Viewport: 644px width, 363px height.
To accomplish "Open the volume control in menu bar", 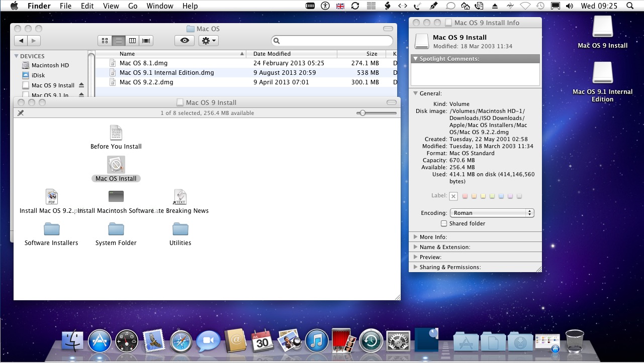I will [x=570, y=6].
